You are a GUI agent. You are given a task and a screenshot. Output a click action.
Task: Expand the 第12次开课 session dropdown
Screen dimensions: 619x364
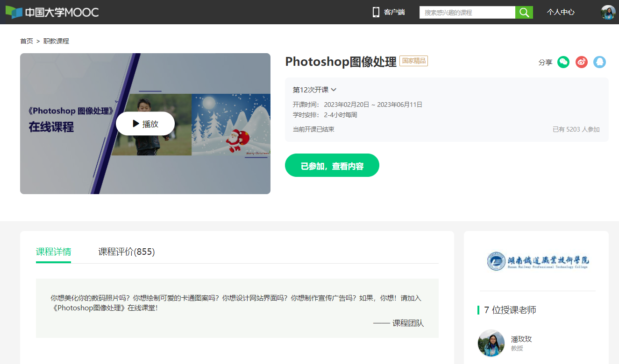click(x=314, y=90)
